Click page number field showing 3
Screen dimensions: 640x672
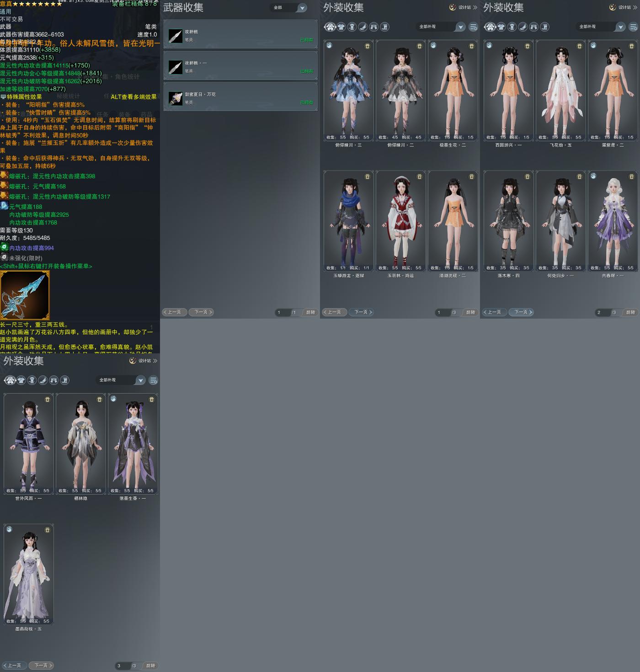(123, 666)
